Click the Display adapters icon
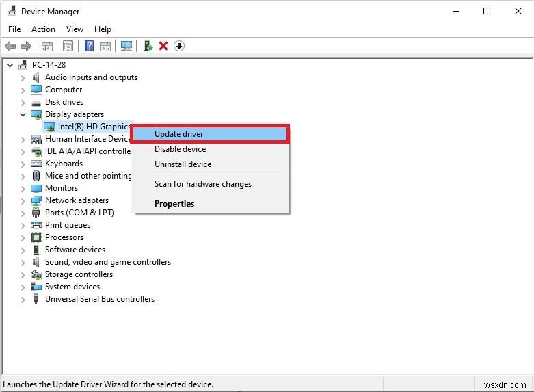 pyautogui.click(x=36, y=114)
